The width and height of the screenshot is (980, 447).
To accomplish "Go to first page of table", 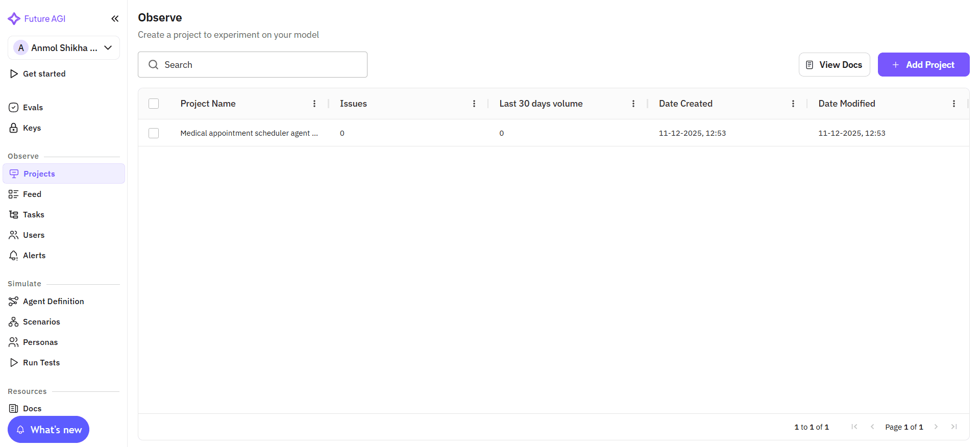I will click(854, 427).
